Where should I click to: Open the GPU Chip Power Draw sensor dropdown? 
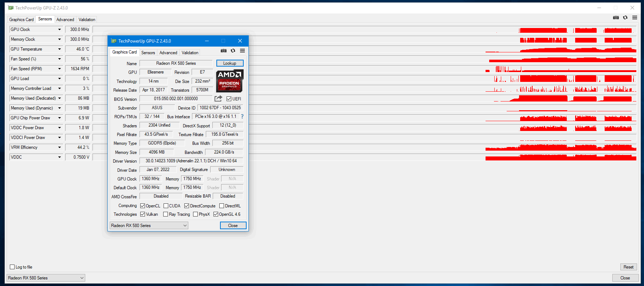tap(59, 118)
